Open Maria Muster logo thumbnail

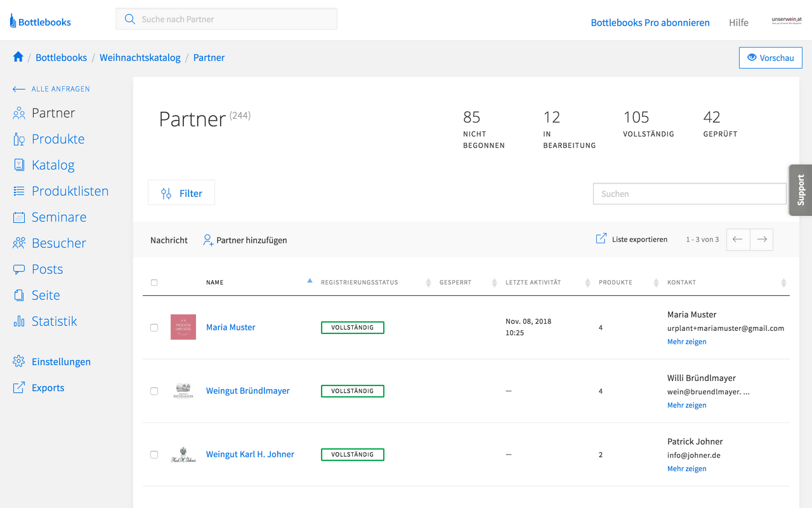click(183, 327)
